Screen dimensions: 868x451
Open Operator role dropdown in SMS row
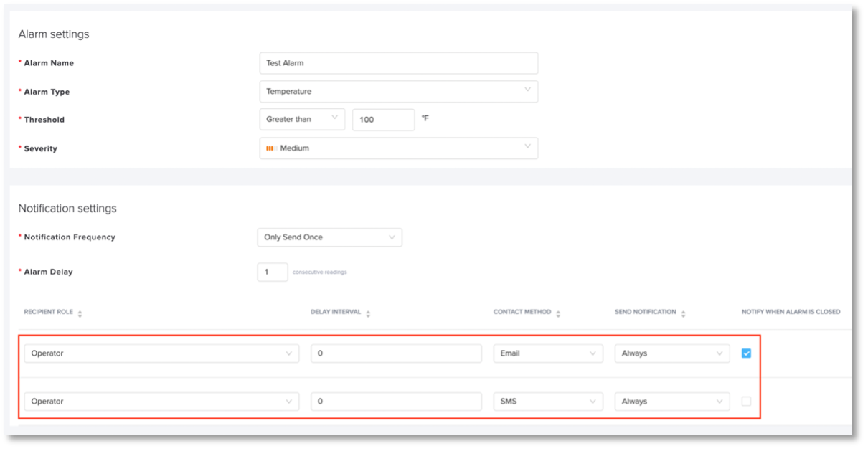point(161,402)
